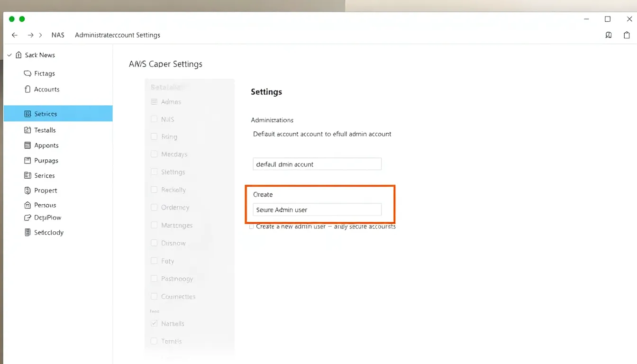This screenshot has height=364, width=637.
Task: Toggle the checked Nartiells checkbox
Action: 154,324
